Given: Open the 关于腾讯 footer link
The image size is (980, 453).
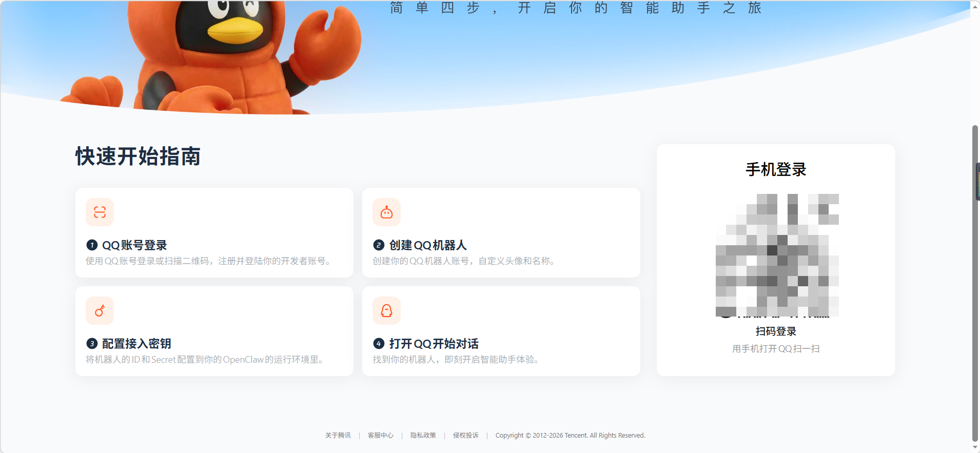Looking at the screenshot, I should pyautogui.click(x=338, y=436).
